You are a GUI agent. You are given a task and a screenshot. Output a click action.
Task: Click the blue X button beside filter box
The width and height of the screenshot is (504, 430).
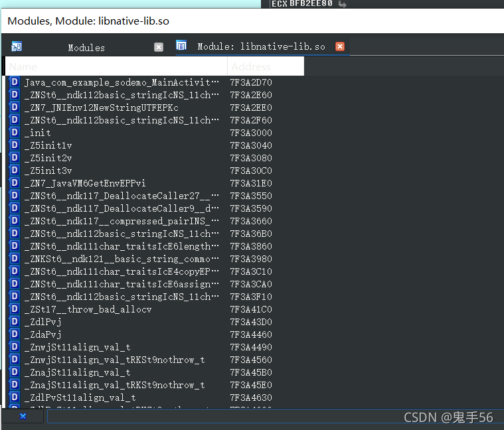[23, 417]
